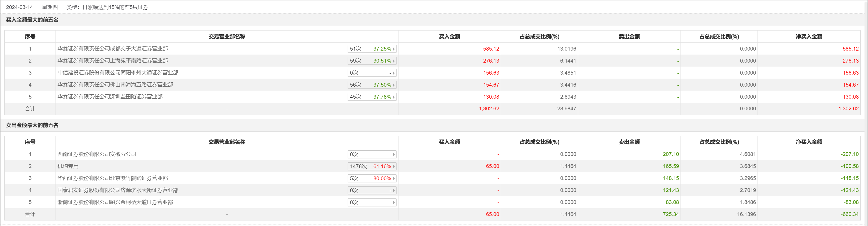Viewport: 868px width, 226px height.
Task: Click arrow icon beside 5次 80.00% badge
Action: tap(393, 179)
